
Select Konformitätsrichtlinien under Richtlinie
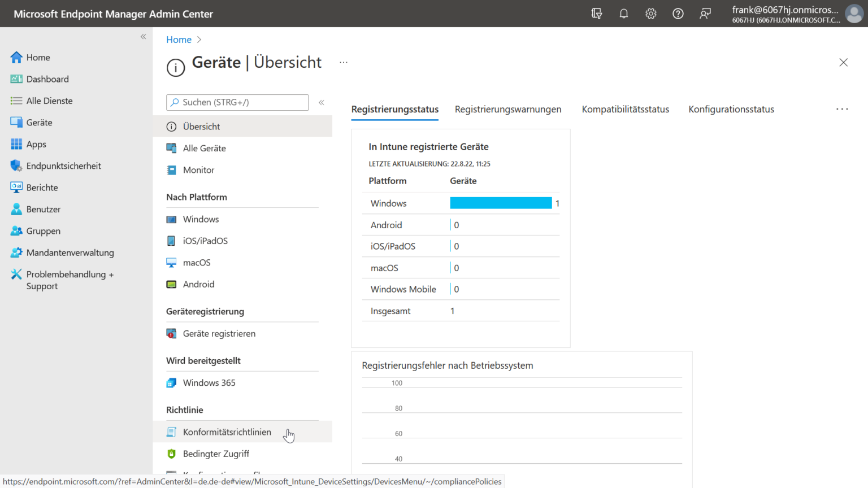(x=227, y=432)
